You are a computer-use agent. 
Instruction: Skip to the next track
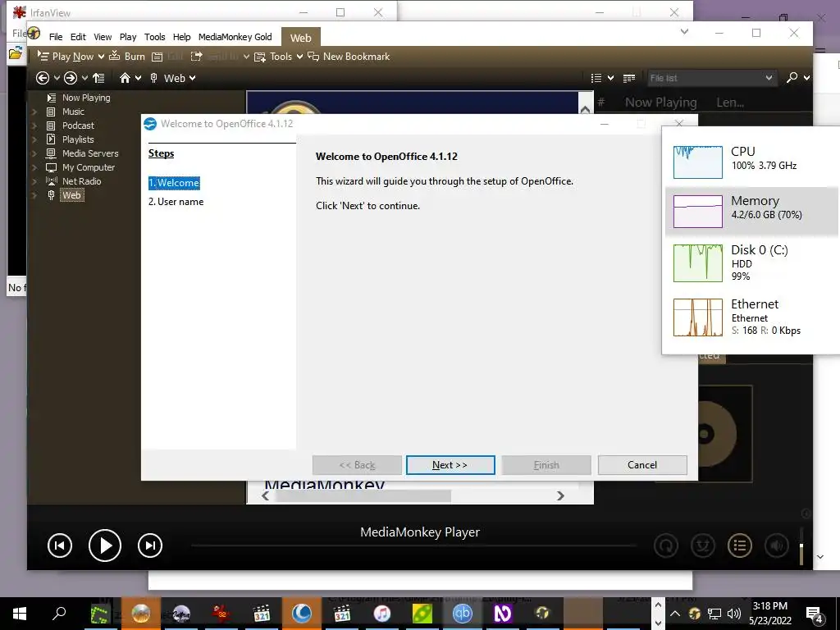[150, 546]
